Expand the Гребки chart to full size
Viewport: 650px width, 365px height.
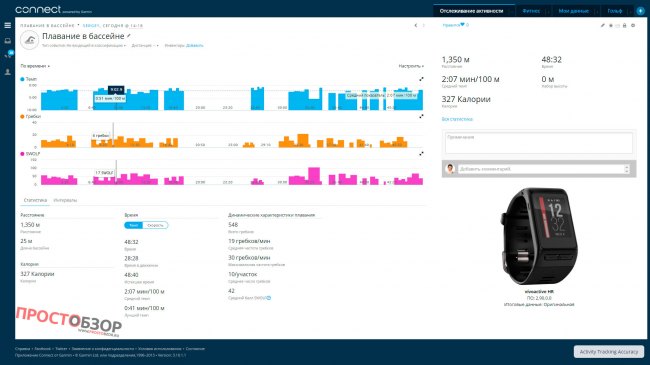pos(421,116)
